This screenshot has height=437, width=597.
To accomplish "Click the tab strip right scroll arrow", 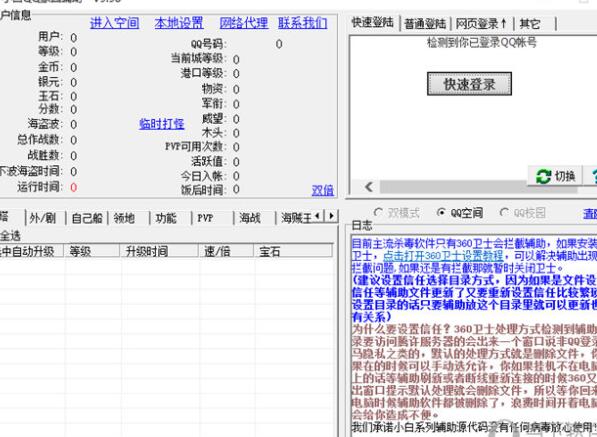I will 331,216.
